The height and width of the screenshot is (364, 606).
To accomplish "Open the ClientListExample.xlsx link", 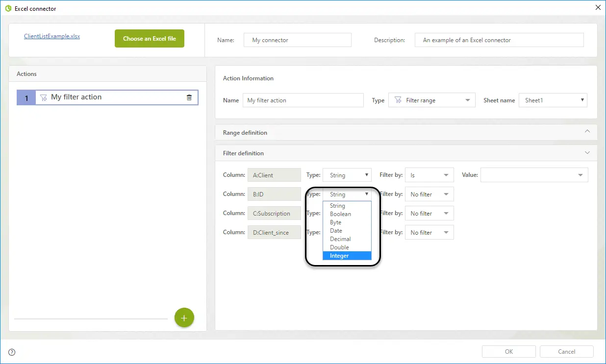I will click(x=52, y=36).
